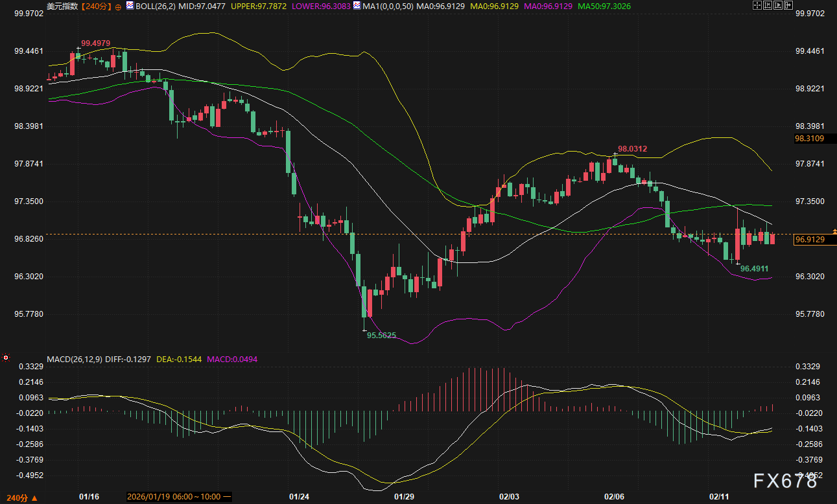
Task: Click the red sun icon beside MACD panel
Action: click(x=6, y=358)
